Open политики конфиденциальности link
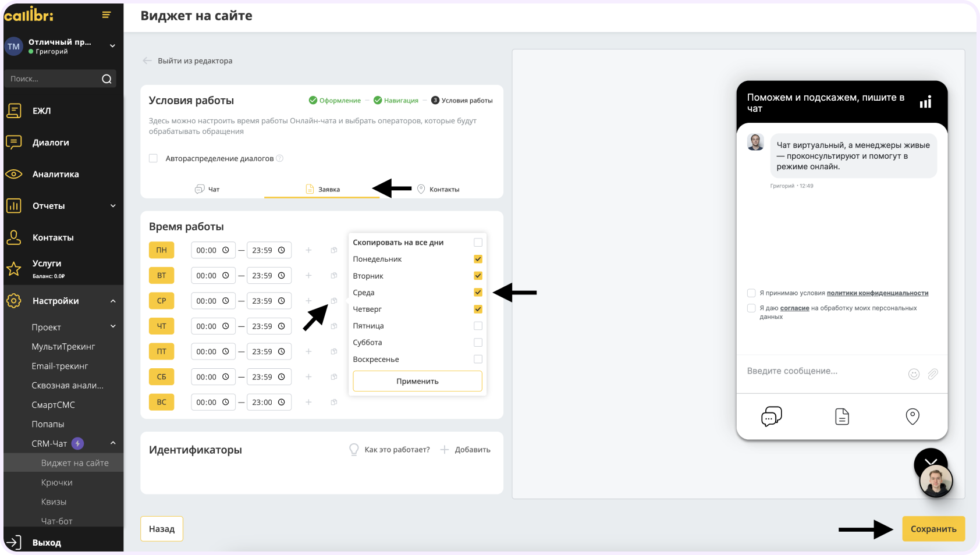 pyautogui.click(x=878, y=293)
